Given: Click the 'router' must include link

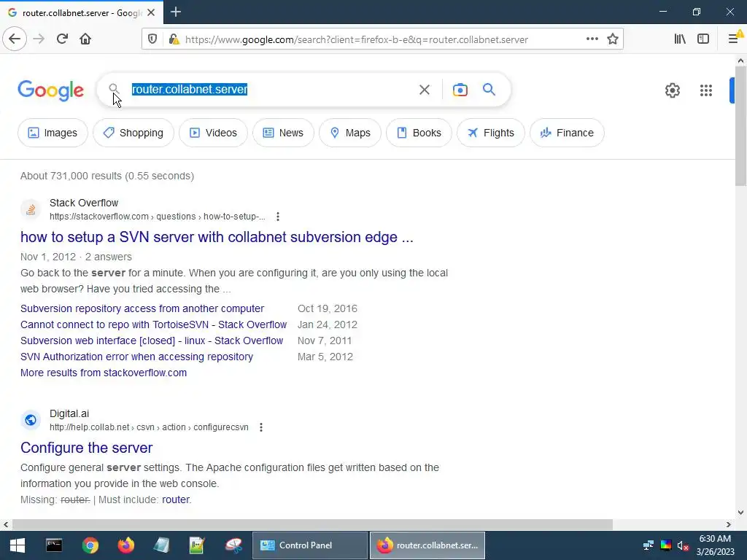Looking at the screenshot, I should 175,499.
